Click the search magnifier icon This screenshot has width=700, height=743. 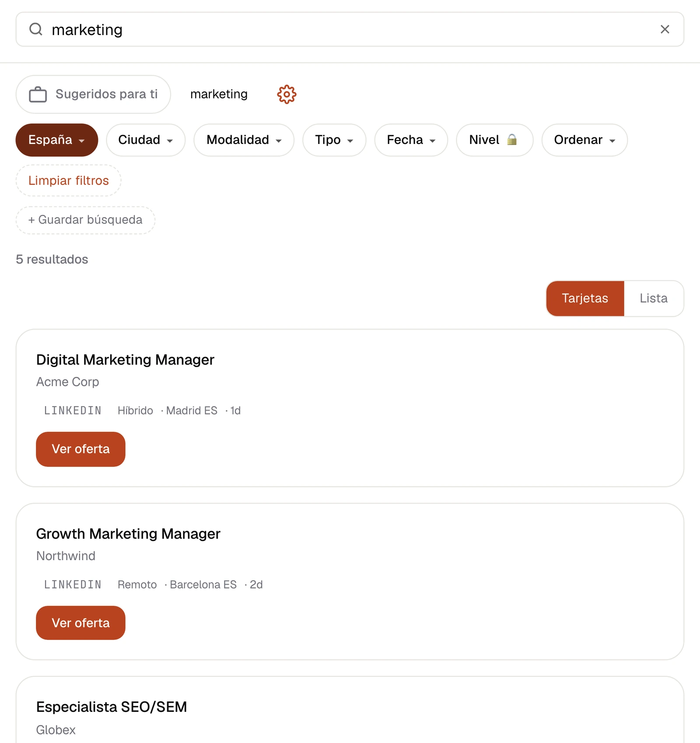pyautogui.click(x=36, y=29)
